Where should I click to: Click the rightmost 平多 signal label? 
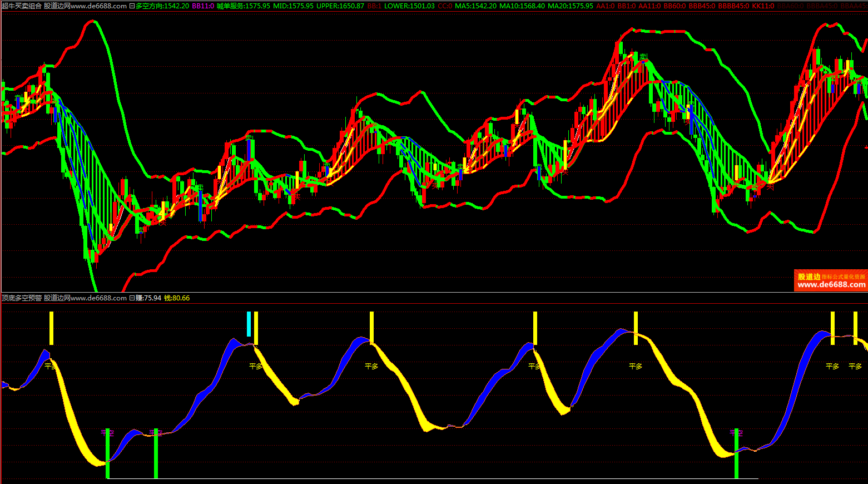(x=855, y=366)
